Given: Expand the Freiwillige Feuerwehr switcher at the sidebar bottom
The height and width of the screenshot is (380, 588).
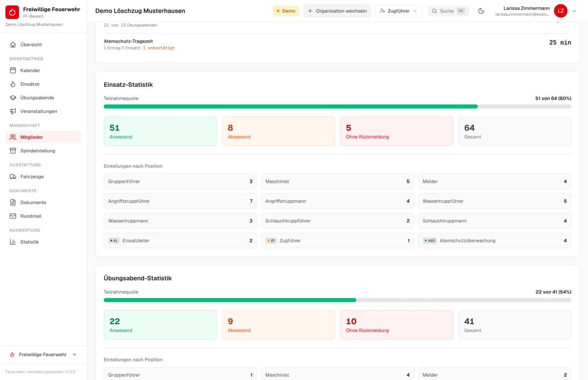Looking at the screenshot, I should [x=43, y=355].
